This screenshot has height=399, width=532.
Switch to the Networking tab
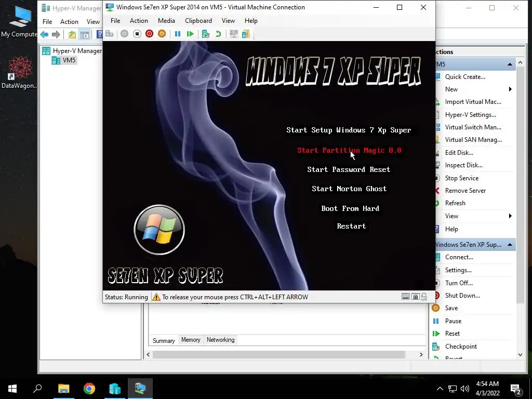[x=220, y=340]
